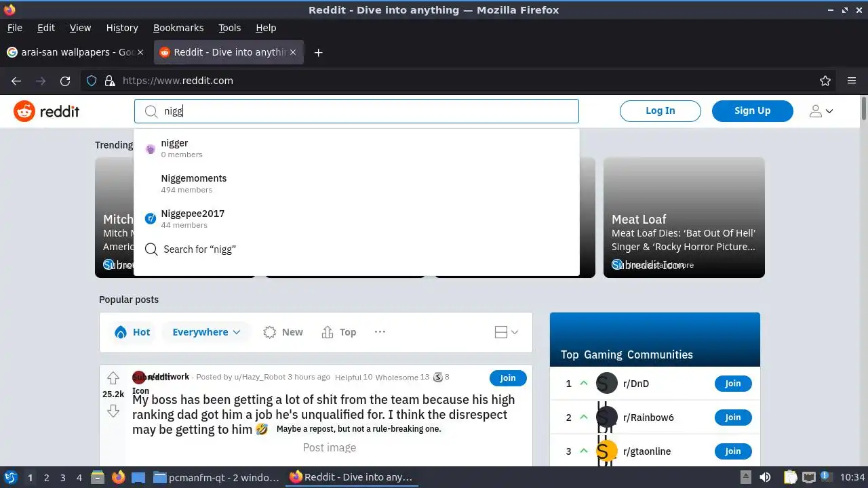Viewport: 868px width, 488px height.
Task: Click the Log In button
Action: [x=660, y=111]
